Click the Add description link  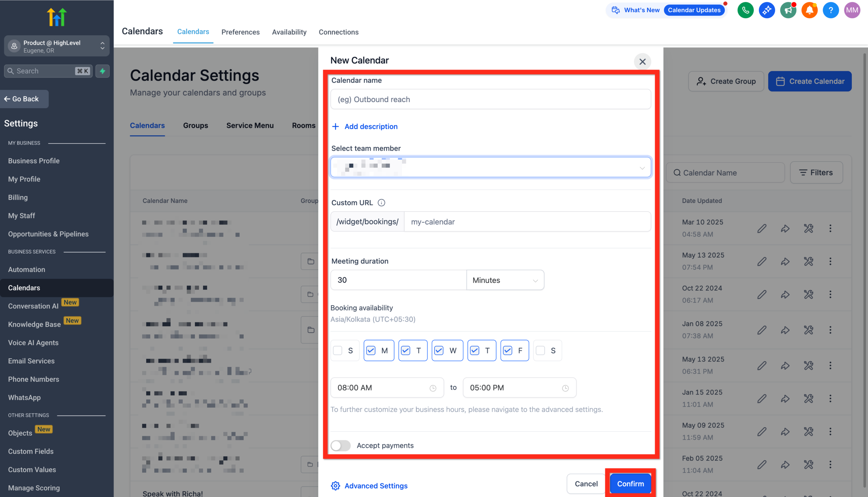point(364,126)
